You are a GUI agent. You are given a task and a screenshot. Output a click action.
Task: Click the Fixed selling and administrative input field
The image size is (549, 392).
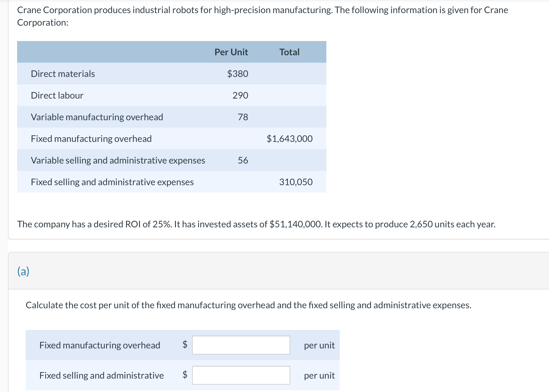pyautogui.click(x=241, y=375)
